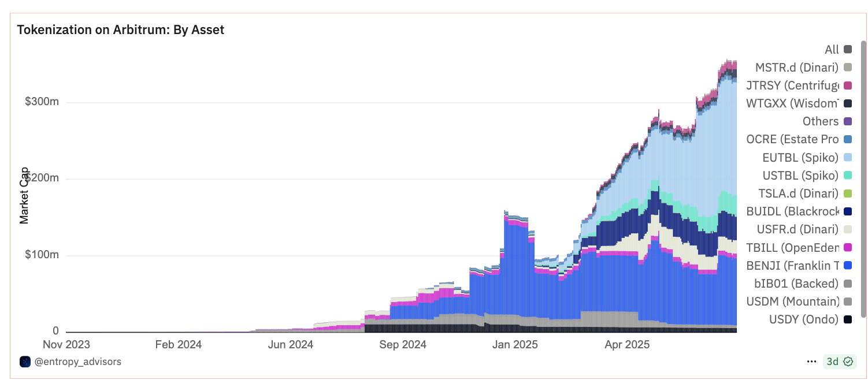This screenshot has width=868, height=387.
Task: Toggle WTGXX (WisdomTree) legend item
Action: [x=799, y=103]
